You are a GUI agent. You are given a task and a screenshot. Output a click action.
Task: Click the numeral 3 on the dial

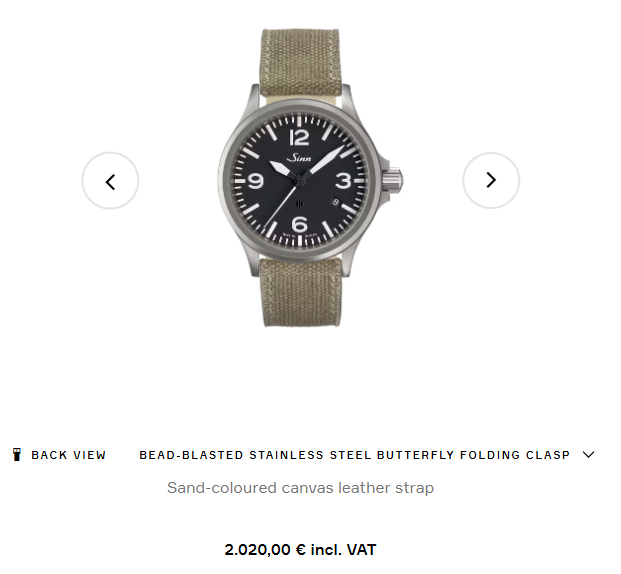(343, 181)
